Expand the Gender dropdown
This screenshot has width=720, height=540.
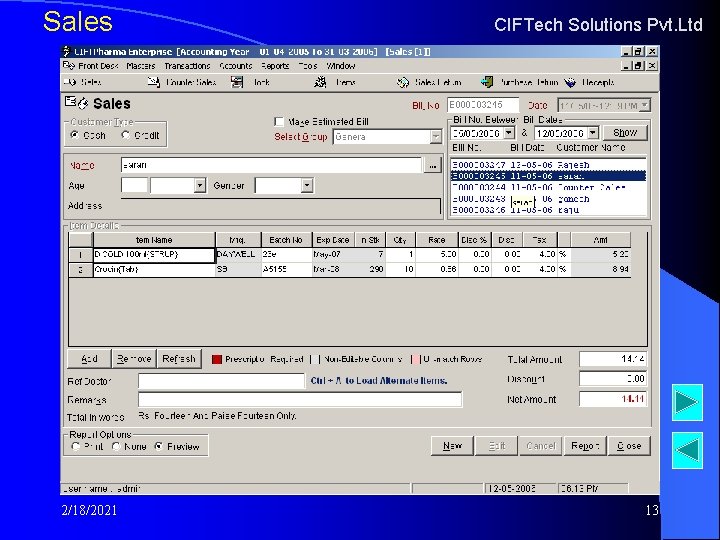point(307,186)
